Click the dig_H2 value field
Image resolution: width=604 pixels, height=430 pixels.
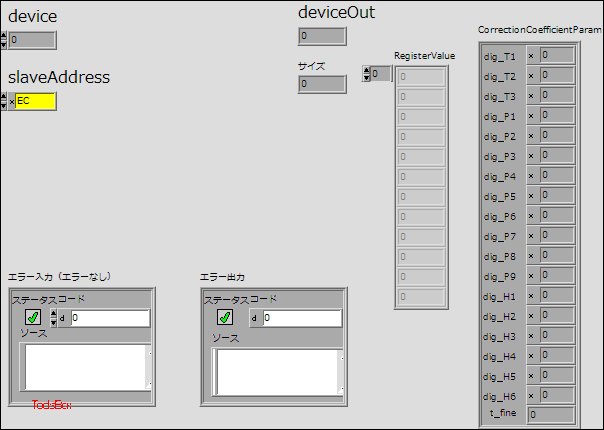tap(557, 316)
